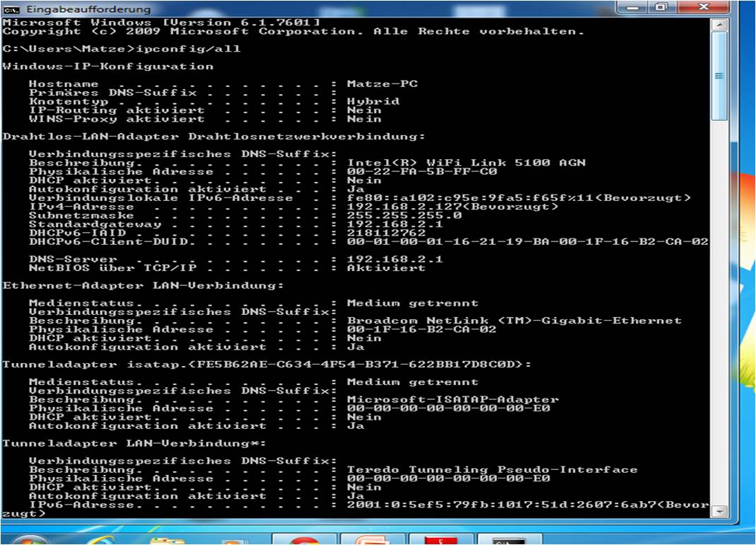Switch to the Chrome taskbar button
This screenshot has width=756, height=545.
point(304,539)
